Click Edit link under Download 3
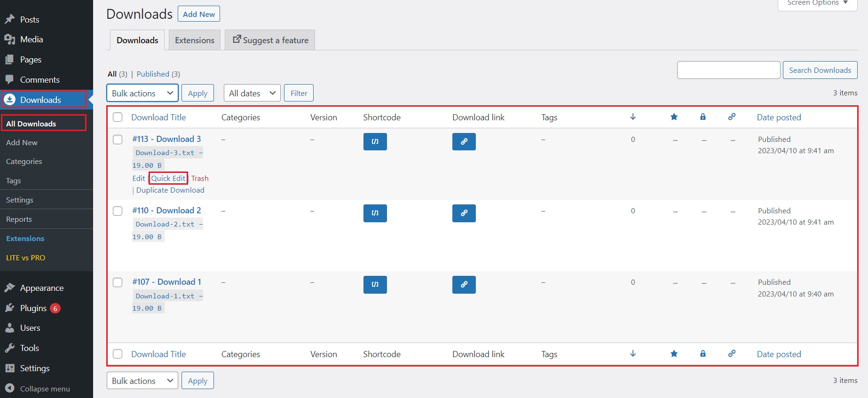868x398 pixels. [139, 178]
